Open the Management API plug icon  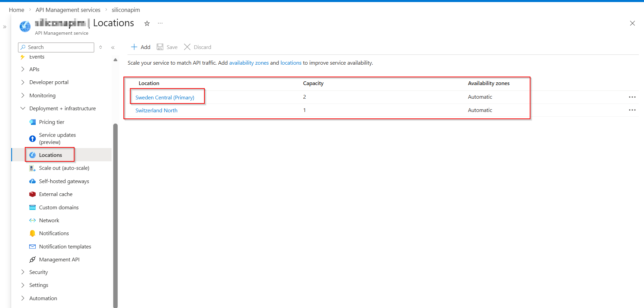click(x=33, y=260)
